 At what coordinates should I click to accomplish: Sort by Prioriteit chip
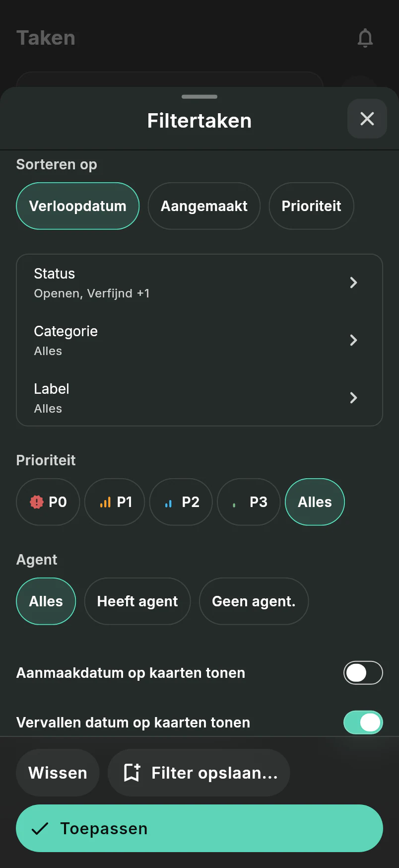click(311, 206)
